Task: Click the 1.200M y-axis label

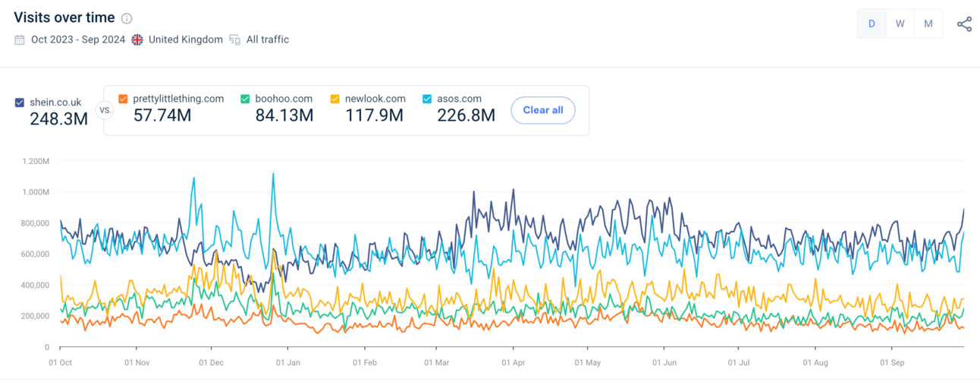Action: (36, 161)
